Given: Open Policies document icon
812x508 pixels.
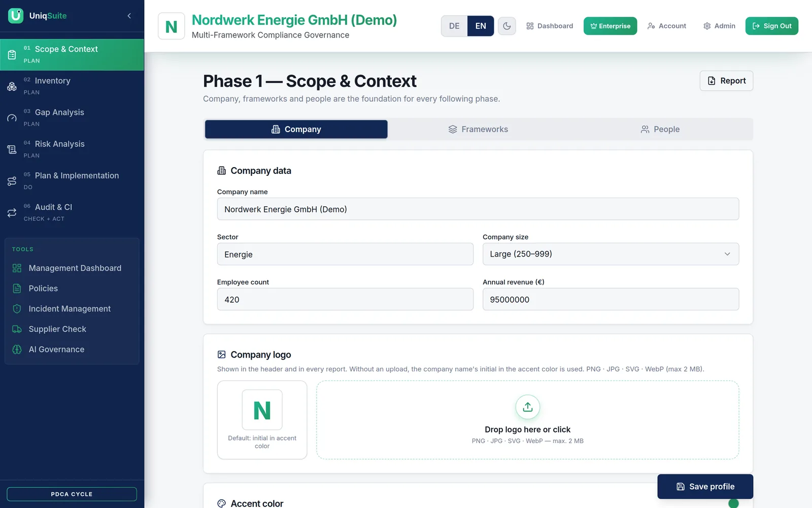Looking at the screenshot, I should (x=17, y=289).
